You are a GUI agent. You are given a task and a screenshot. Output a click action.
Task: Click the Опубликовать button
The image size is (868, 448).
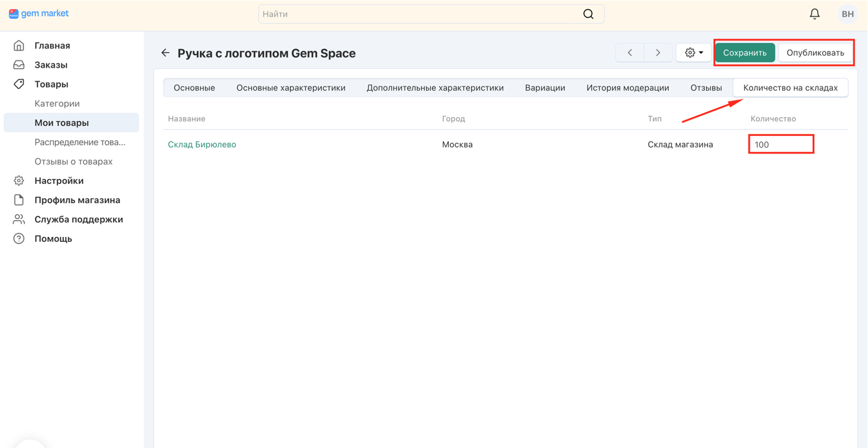tap(815, 53)
